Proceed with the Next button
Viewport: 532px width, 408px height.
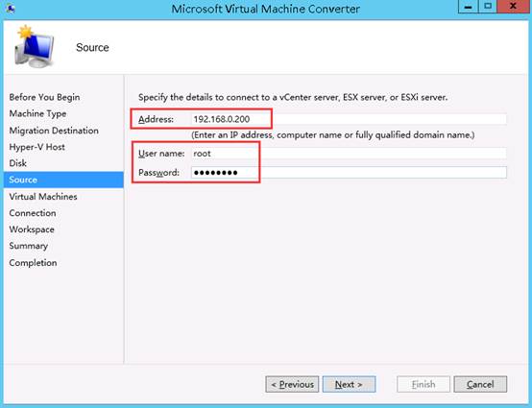(349, 384)
